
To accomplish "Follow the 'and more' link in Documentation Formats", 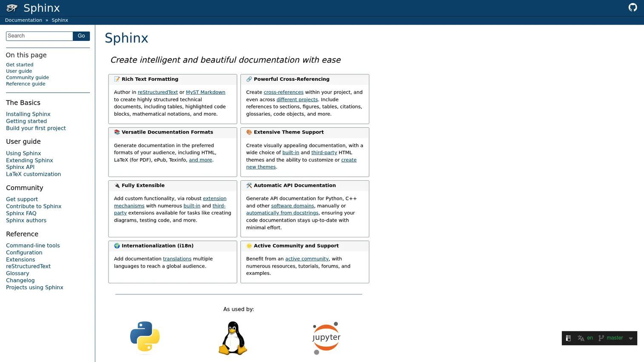I will tap(200, 160).
